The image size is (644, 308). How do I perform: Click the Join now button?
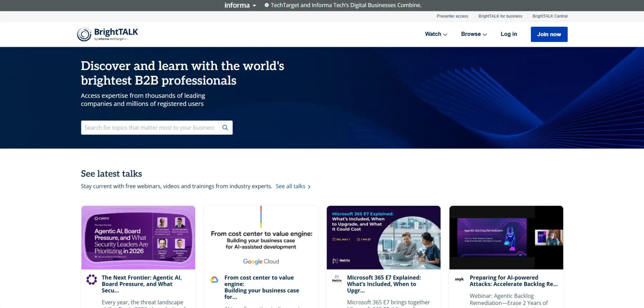549,34
